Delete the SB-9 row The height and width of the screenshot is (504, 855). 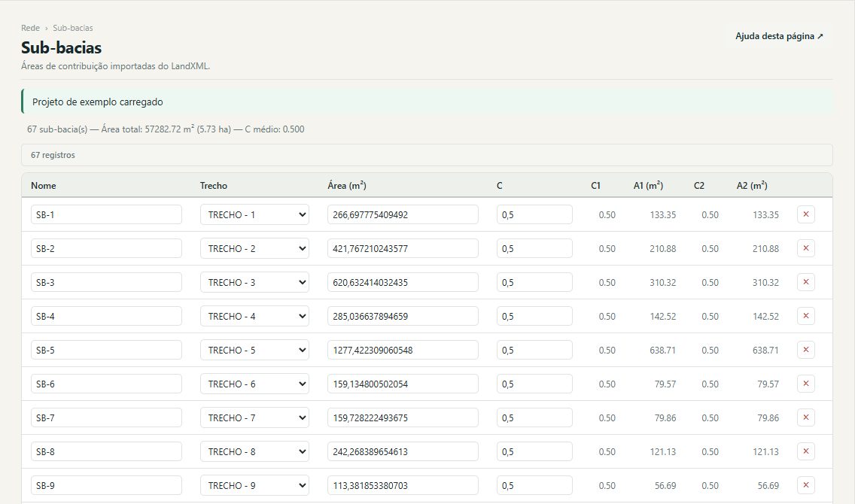click(x=805, y=485)
